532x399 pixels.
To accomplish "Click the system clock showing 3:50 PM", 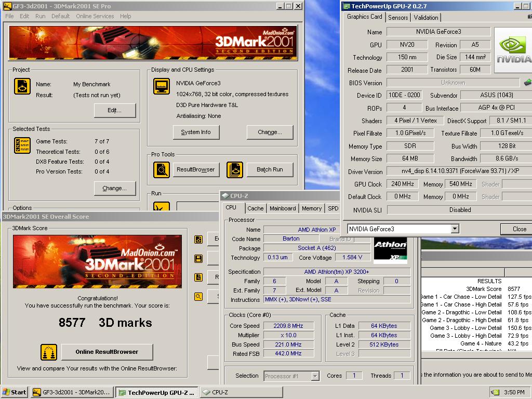I will [514, 392].
